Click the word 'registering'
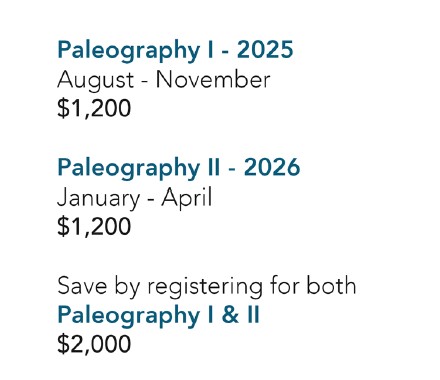Screen dimensions: 440x380 205,287
